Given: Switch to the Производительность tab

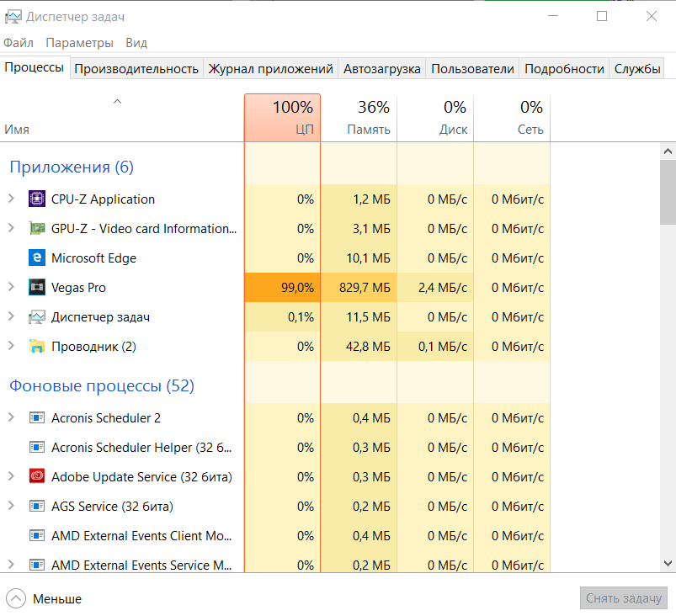Looking at the screenshot, I should 136,69.
